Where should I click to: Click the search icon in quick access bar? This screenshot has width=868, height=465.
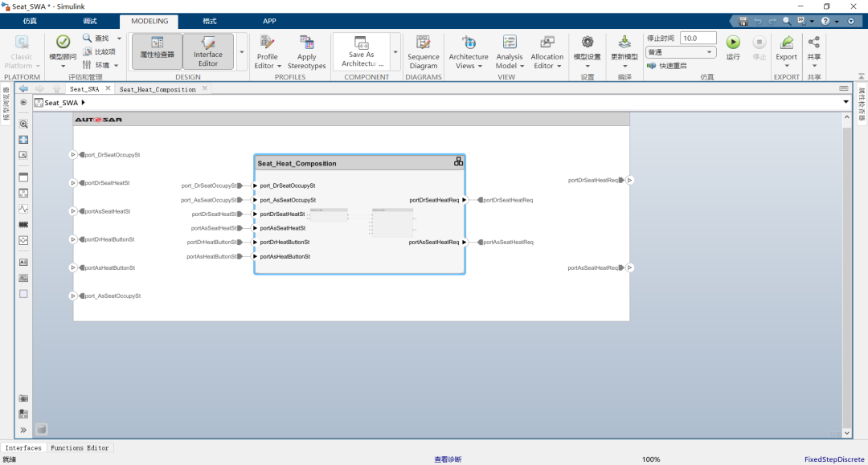click(x=787, y=21)
